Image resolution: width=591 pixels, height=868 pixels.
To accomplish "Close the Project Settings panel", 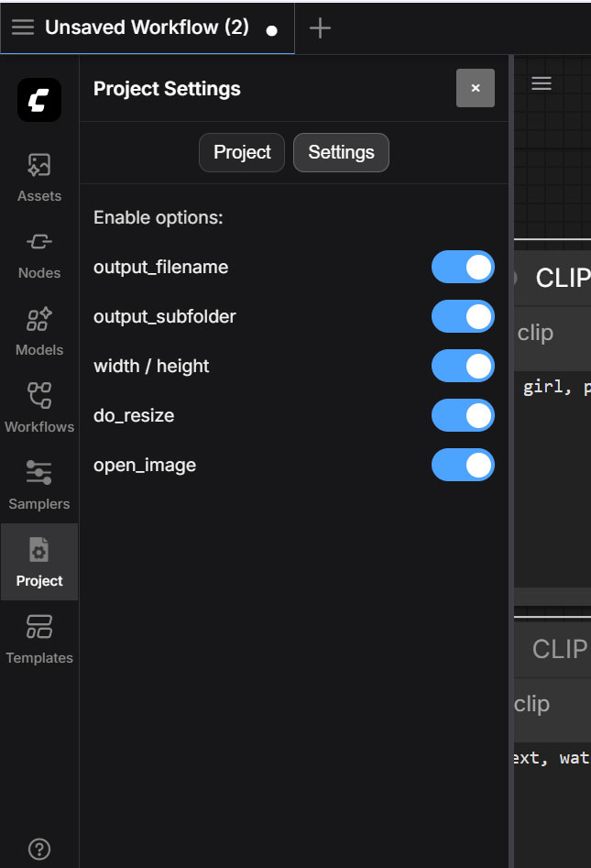I will (476, 88).
